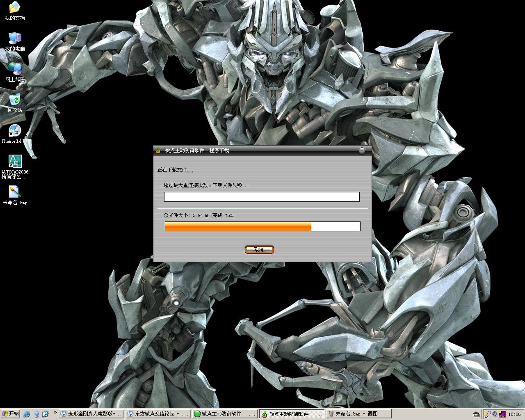The height and width of the screenshot is (420, 525).
Task: Click the 16:06 system clock
Action: tap(514, 414)
